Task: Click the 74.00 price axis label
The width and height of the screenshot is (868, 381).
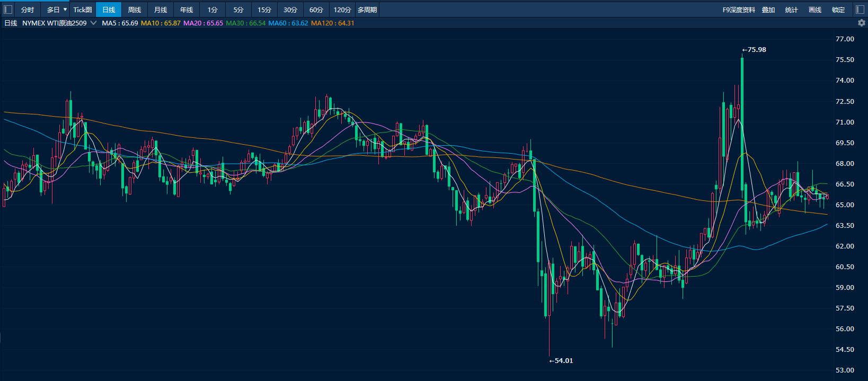Action: (x=845, y=80)
